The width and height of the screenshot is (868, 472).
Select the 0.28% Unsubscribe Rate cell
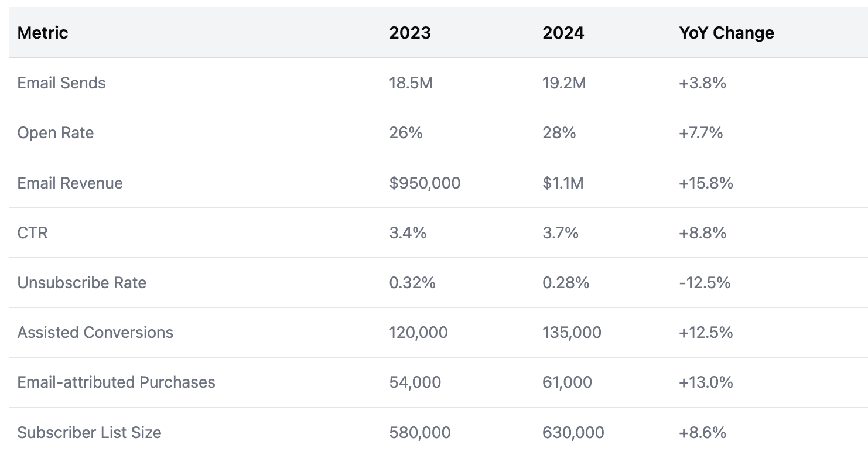pos(566,283)
